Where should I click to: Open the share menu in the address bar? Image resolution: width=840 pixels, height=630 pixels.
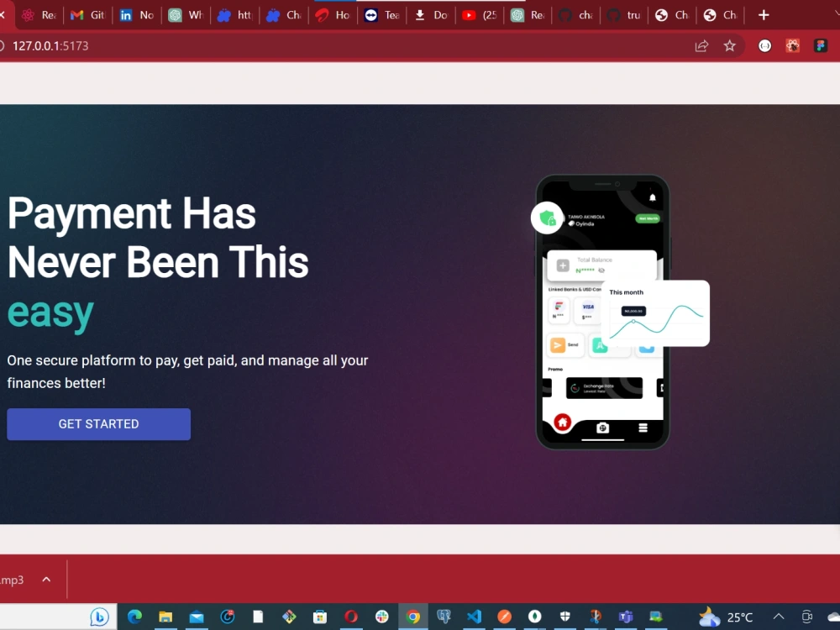[701, 46]
